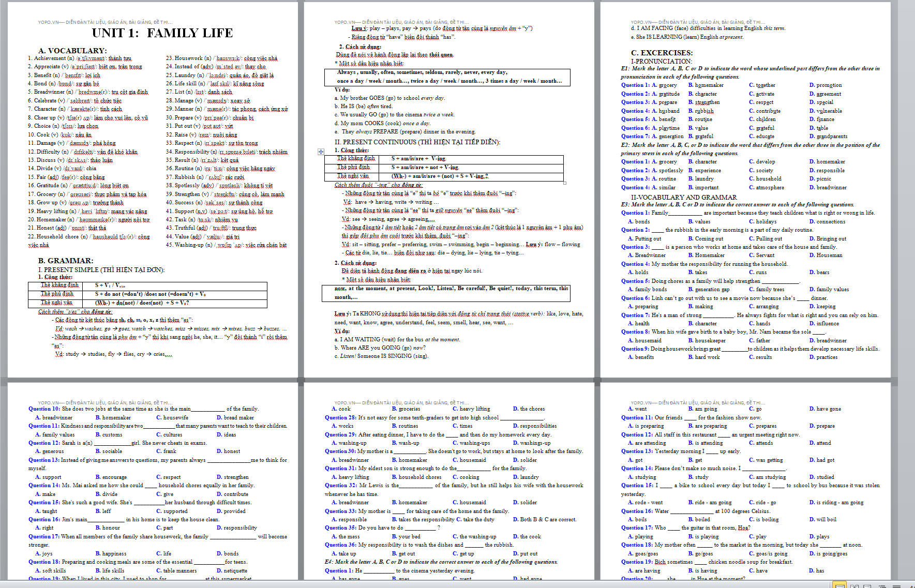
Task: Click answer option "D. Houseman"
Action: pyautogui.click(x=826, y=255)
